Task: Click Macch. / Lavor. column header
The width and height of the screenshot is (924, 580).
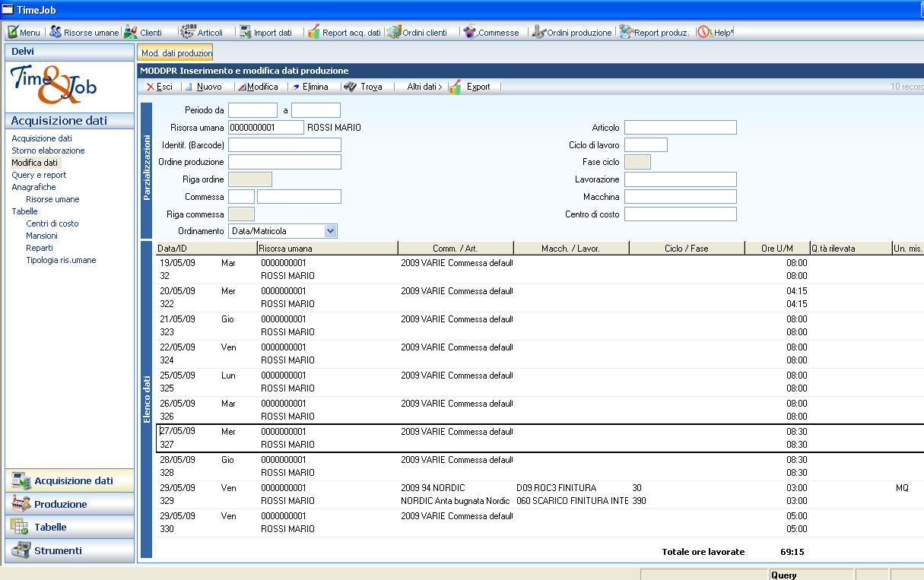Action: point(572,248)
